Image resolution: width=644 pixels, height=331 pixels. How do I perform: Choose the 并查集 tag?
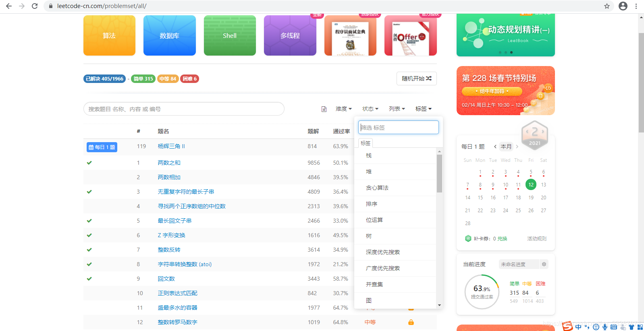tap(395, 284)
